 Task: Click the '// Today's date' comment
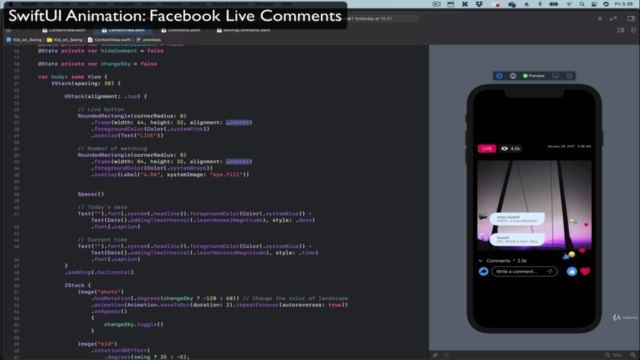coord(102,207)
